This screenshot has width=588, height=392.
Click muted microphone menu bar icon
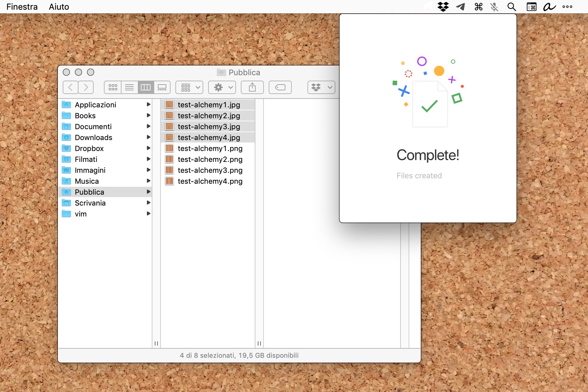pos(494,7)
